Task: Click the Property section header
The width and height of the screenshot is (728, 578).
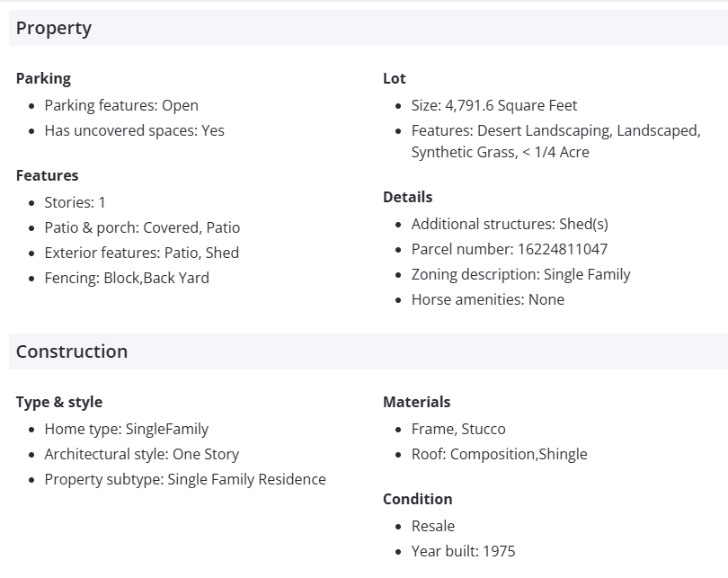Action: [x=54, y=28]
